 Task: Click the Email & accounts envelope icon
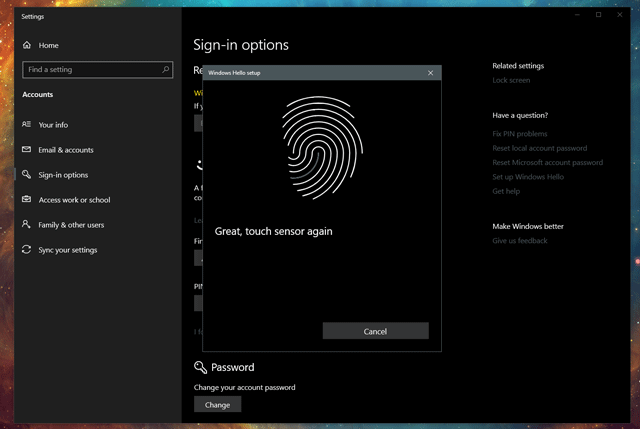pyautogui.click(x=27, y=150)
